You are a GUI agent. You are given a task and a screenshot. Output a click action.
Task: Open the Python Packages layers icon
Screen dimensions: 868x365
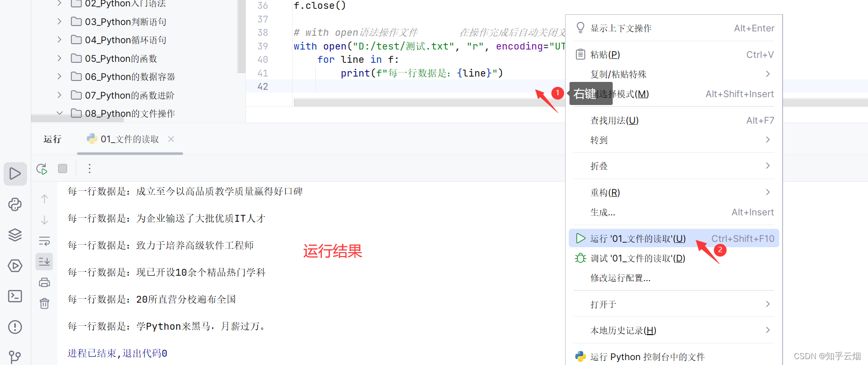pyautogui.click(x=15, y=235)
